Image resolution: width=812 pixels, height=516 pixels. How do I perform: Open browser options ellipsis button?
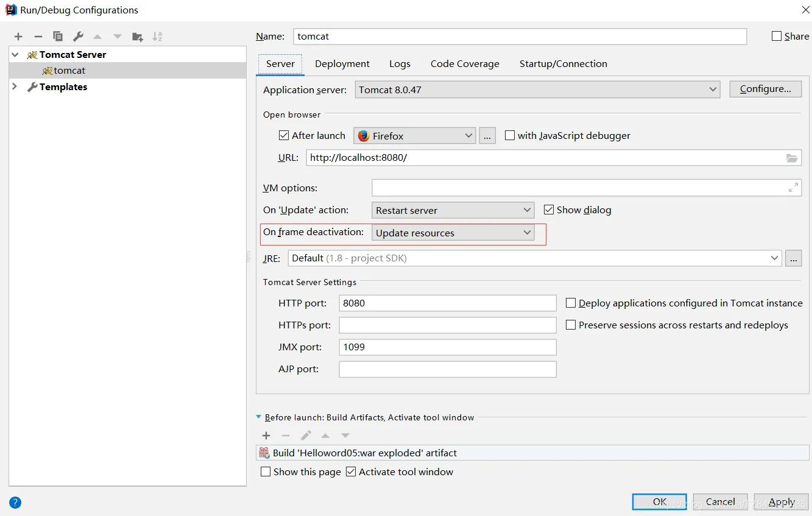[x=487, y=136]
